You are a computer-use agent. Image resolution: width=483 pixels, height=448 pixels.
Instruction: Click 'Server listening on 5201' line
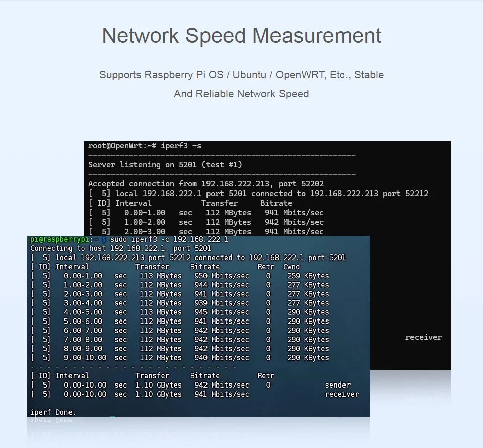[165, 164]
